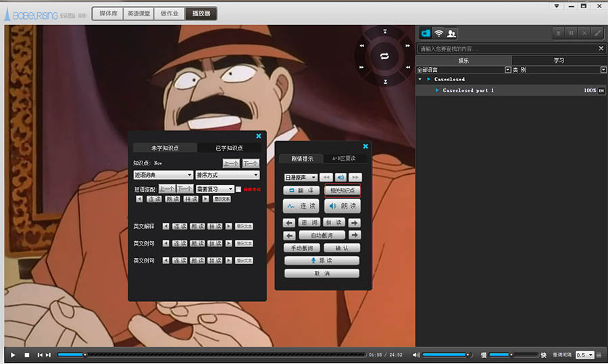
Task: Click the 相关知识点 button
Action: pyautogui.click(x=343, y=190)
